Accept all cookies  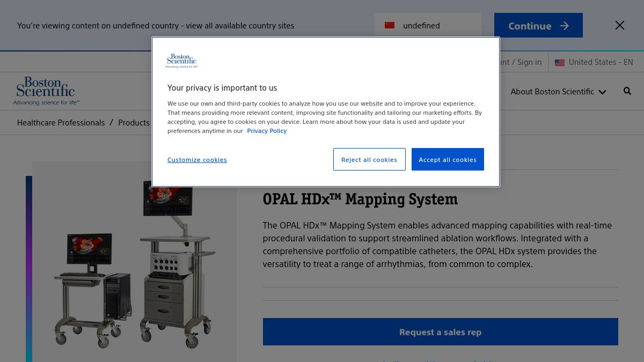(x=448, y=159)
